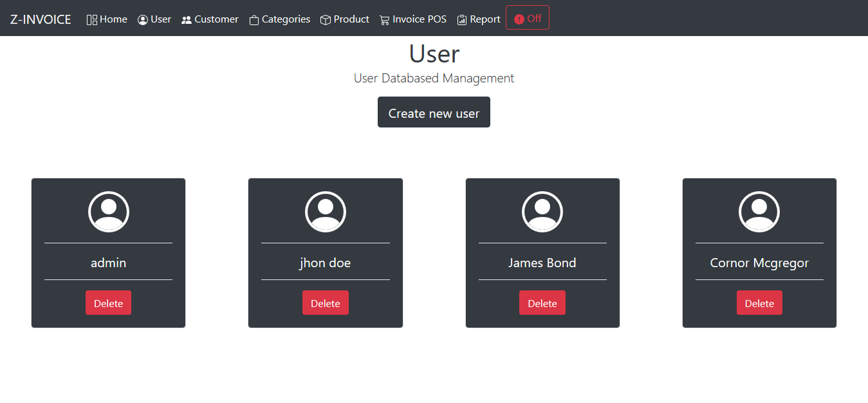
Task: Delete the admin user
Action: (x=108, y=303)
